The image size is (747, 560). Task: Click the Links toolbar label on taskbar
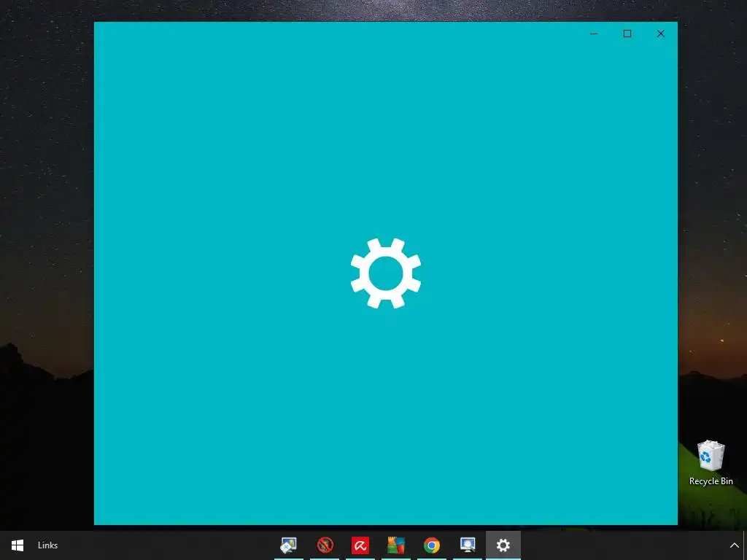click(x=47, y=545)
